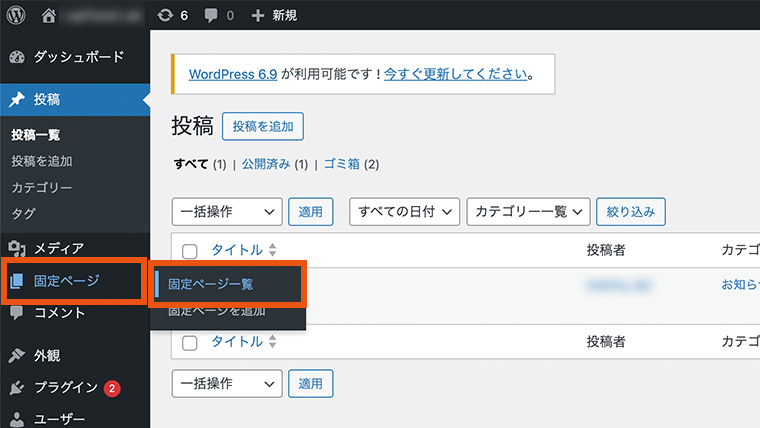Click the top 適用 apply button
Image resolution: width=760 pixels, height=428 pixels.
(311, 211)
